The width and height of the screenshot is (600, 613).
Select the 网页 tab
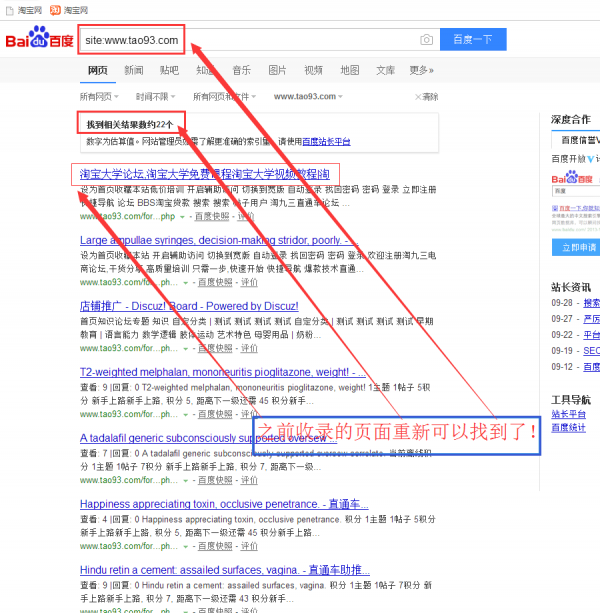[98, 70]
